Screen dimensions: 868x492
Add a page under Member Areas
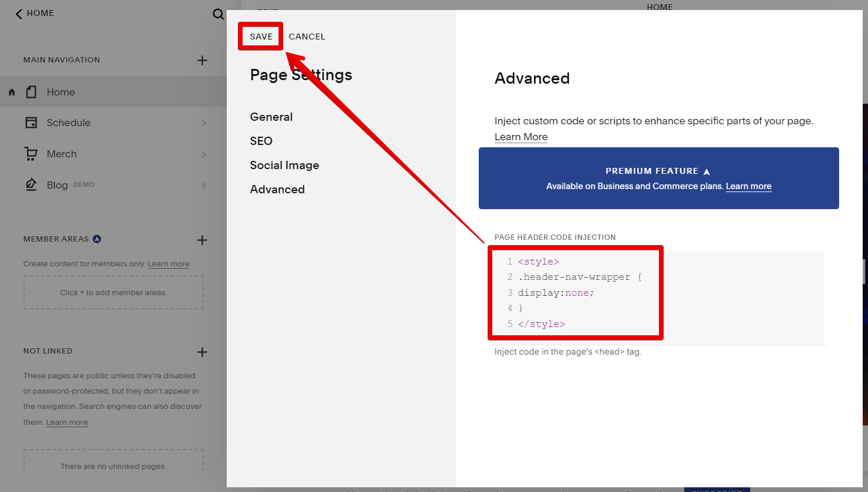[202, 240]
